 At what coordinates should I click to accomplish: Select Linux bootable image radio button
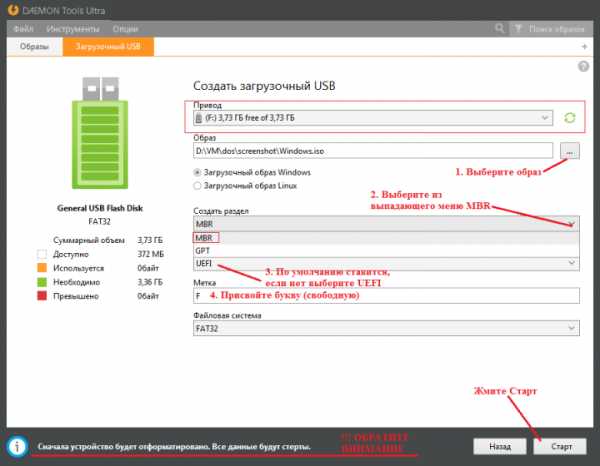(197, 186)
